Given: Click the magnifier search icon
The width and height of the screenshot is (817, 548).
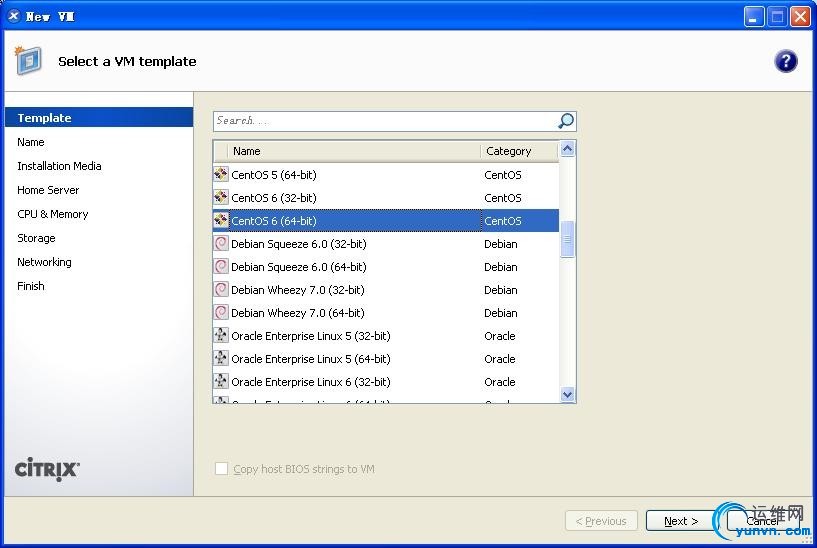Looking at the screenshot, I should point(566,121).
